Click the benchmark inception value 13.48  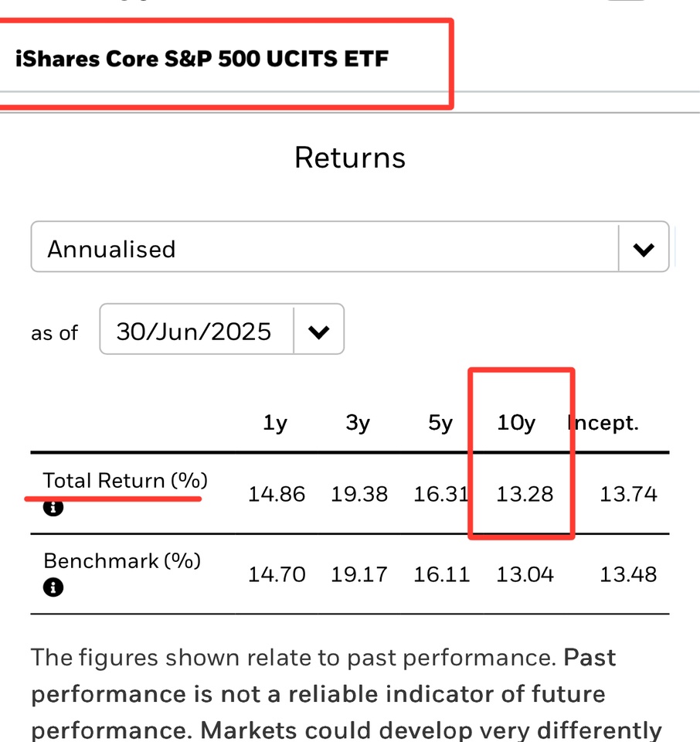628,574
